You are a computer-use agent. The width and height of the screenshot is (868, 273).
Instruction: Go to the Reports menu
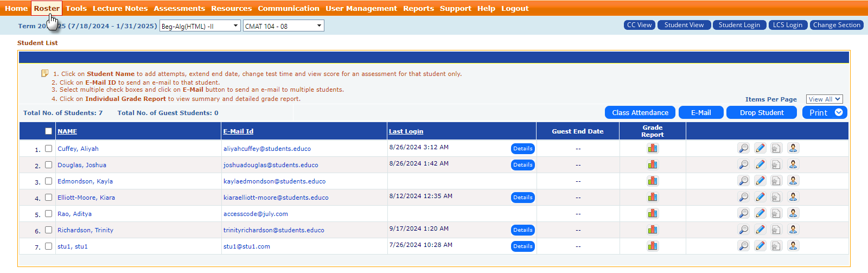418,8
